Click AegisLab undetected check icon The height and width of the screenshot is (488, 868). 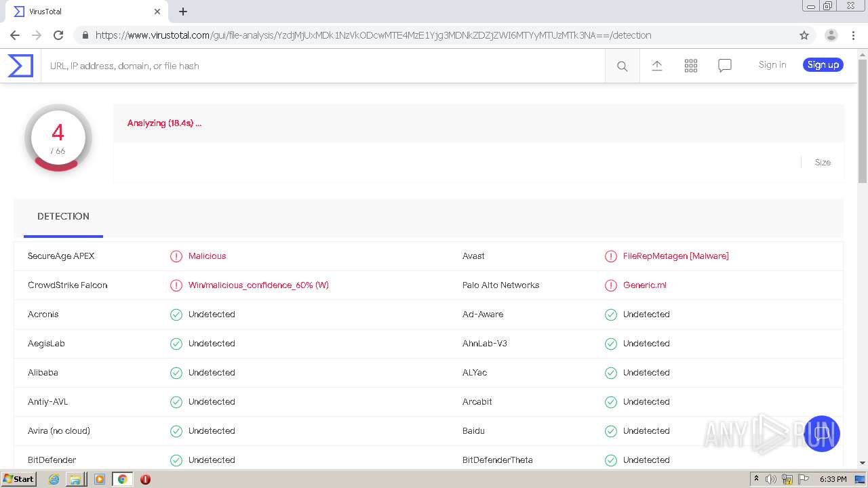[x=176, y=344]
